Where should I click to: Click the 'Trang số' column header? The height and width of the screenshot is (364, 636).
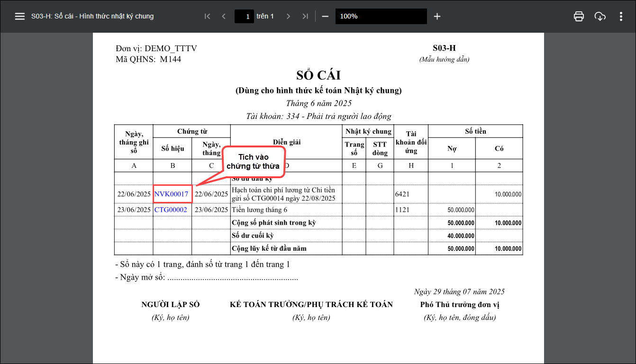(354, 148)
